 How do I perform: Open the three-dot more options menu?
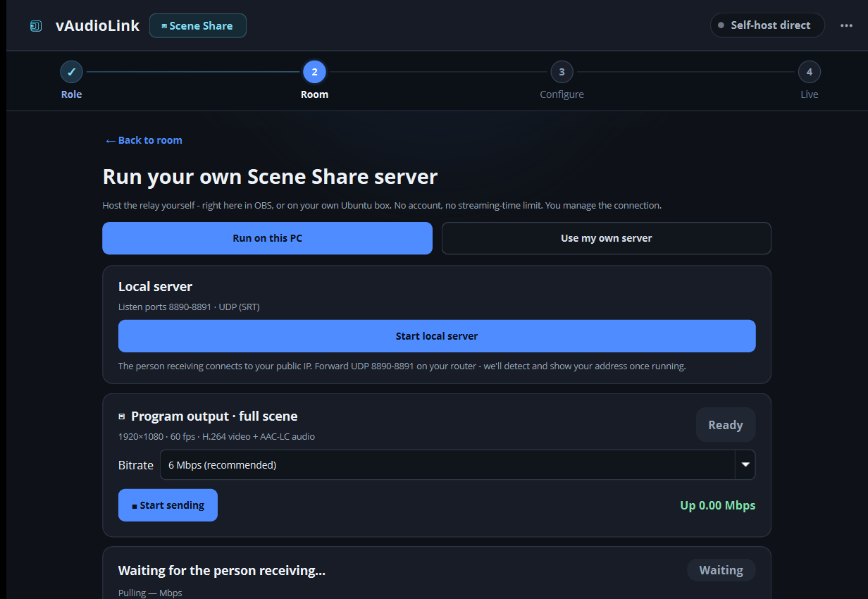click(x=846, y=25)
